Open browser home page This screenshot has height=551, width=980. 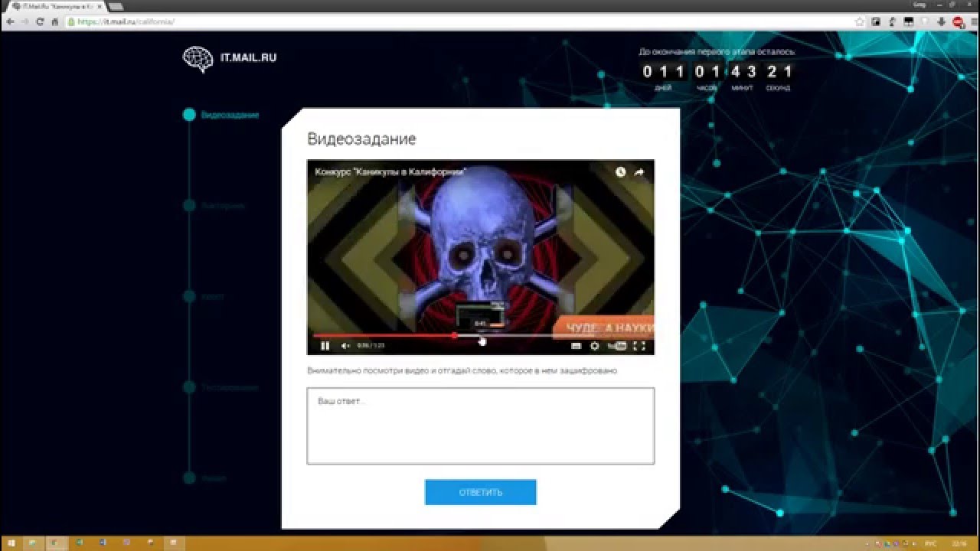[x=55, y=22]
